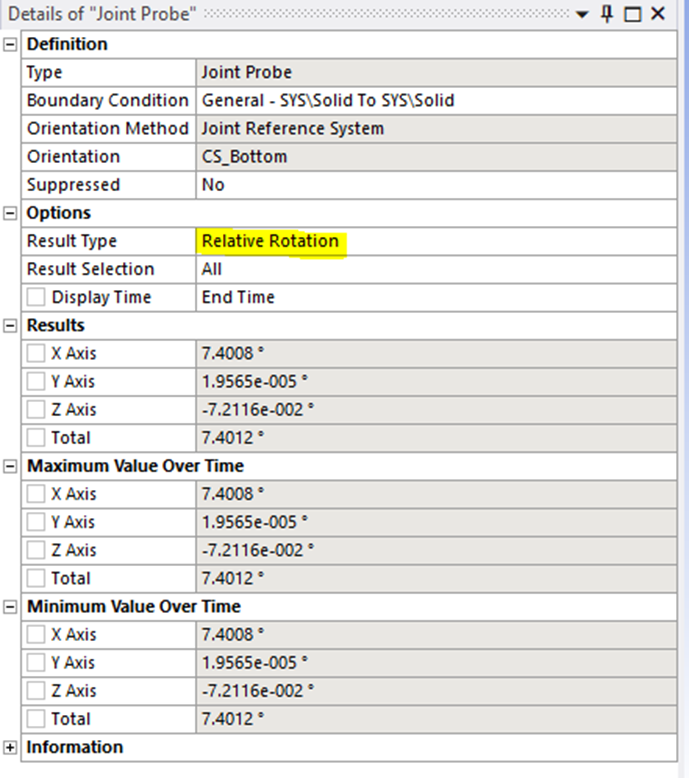The height and width of the screenshot is (778, 689).
Task: Expand the Information section
Action: point(11,747)
